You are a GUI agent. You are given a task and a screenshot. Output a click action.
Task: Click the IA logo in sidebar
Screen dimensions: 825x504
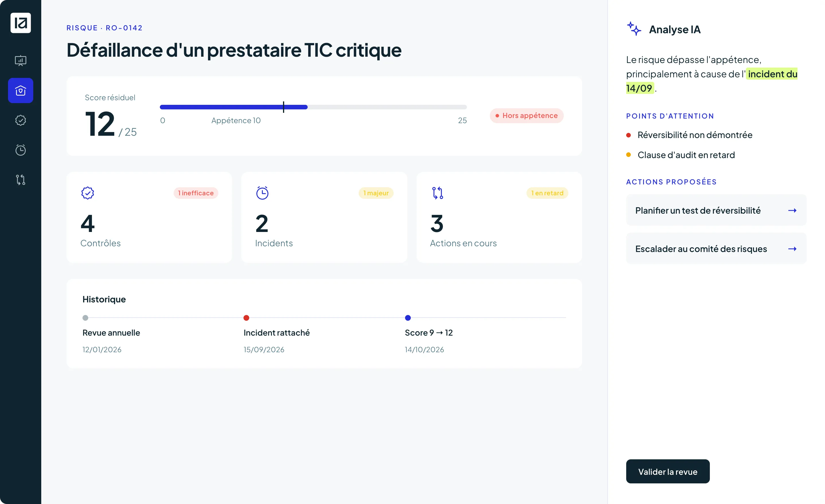21,23
